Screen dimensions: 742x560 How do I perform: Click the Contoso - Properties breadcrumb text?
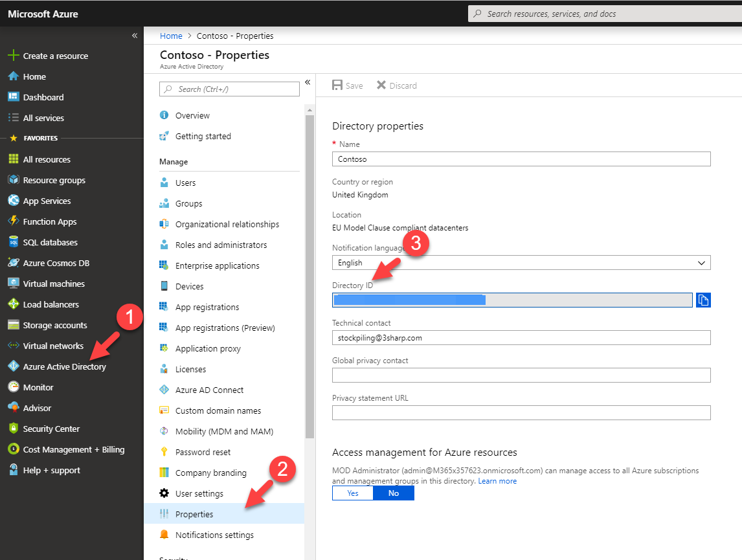(235, 36)
